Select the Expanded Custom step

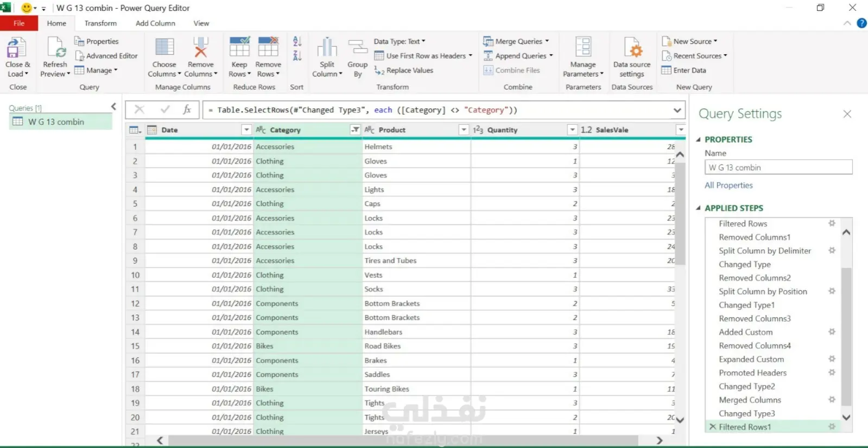pyautogui.click(x=751, y=359)
